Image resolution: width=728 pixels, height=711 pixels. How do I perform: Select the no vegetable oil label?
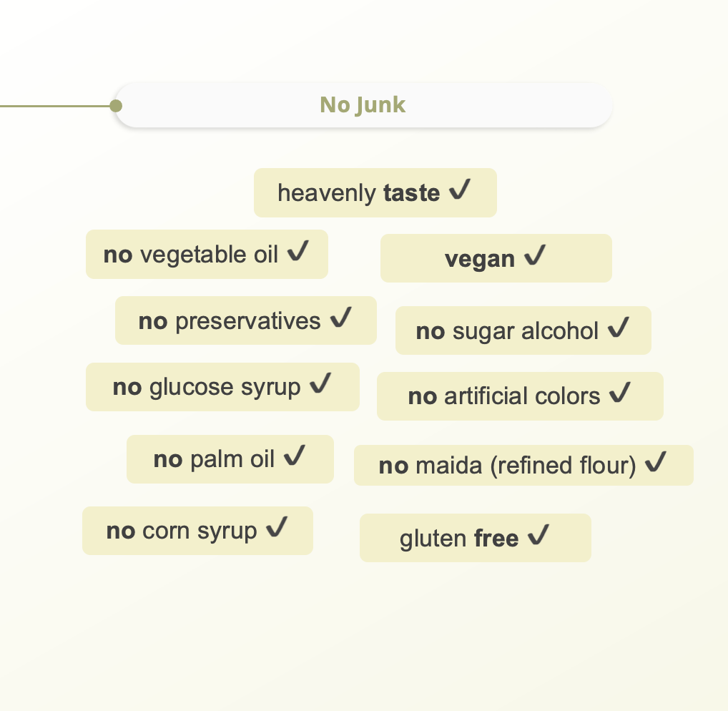191,255
